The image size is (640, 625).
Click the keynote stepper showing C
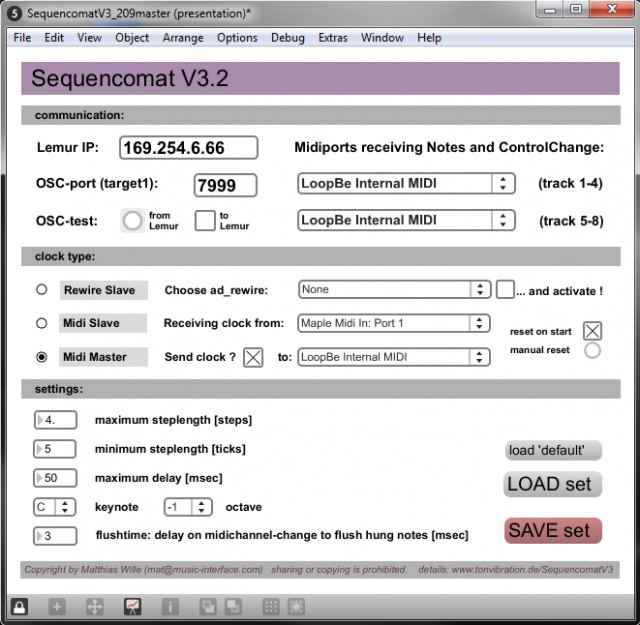coord(55,507)
